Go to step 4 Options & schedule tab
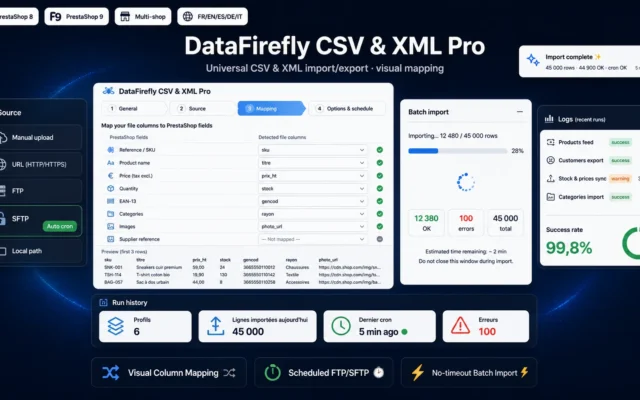Image resolution: width=640 pixels, height=400 pixels. (x=347, y=109)
